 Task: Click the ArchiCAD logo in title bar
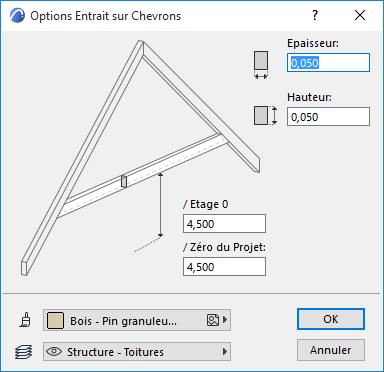[x=17, y=16]
